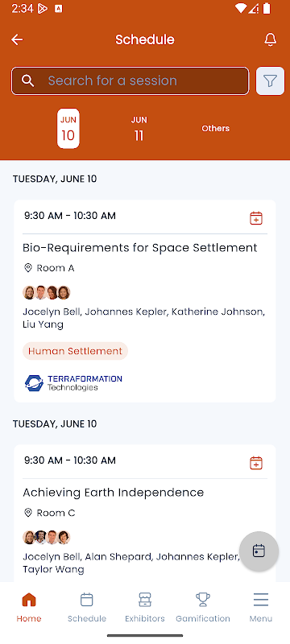Open Schedule in bottom navigation

(87, 607)
